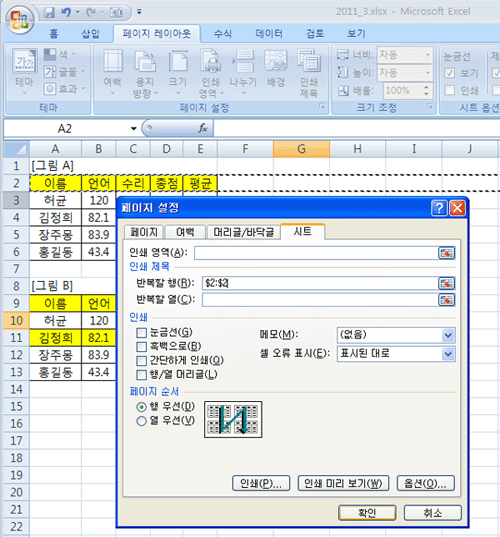Open 머리글/바닥글 tab in dialog

[243, 232]
